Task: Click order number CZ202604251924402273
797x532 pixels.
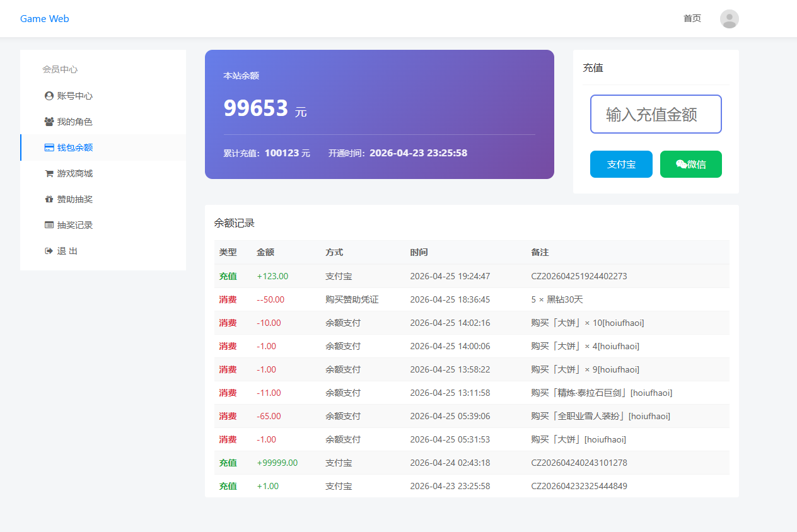Action: (x=579, y=276)
